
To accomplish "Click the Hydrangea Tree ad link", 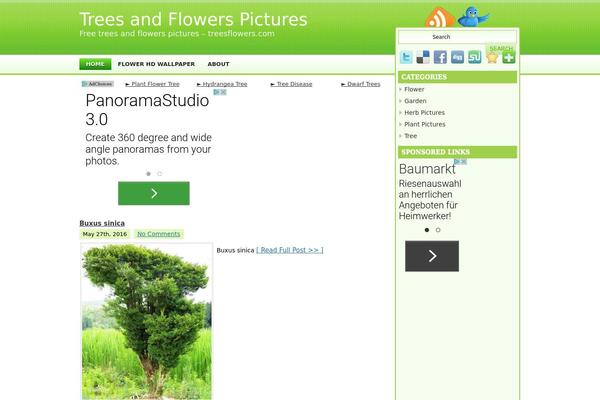I will [222, 84].
